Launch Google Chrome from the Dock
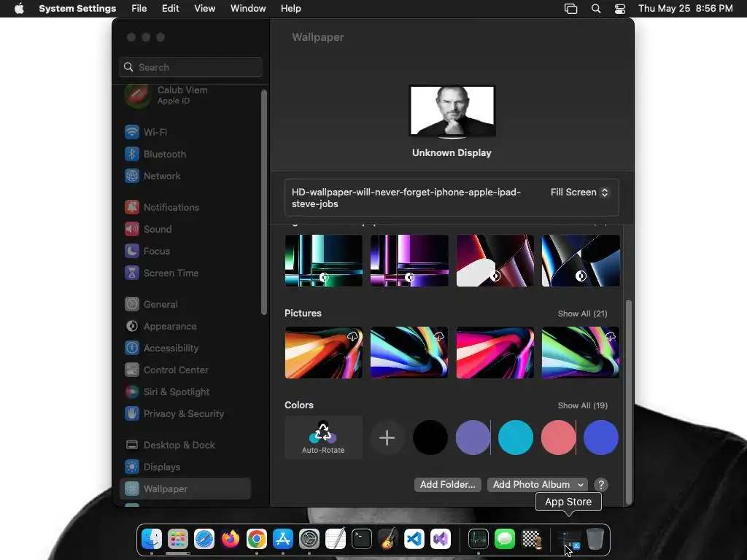 pyautogui.click(x=256, y=539)
